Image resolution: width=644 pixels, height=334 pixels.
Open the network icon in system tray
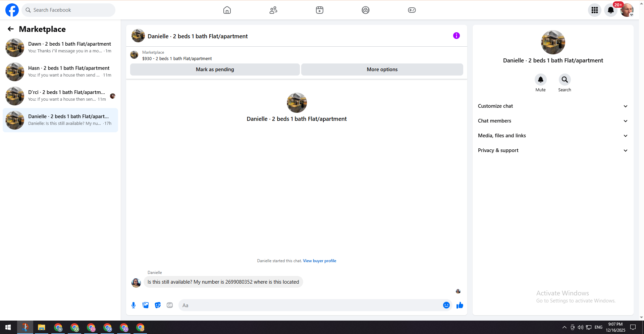click(589, 327)
